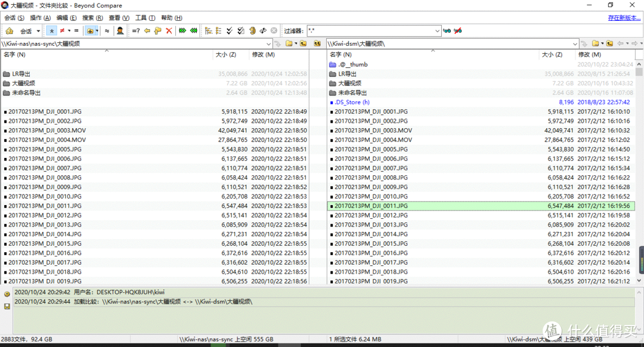The image size is (644, 347).
Task: Click the left pane Up One Level icon
Action: pyautogui.click(x=303, y=44)
